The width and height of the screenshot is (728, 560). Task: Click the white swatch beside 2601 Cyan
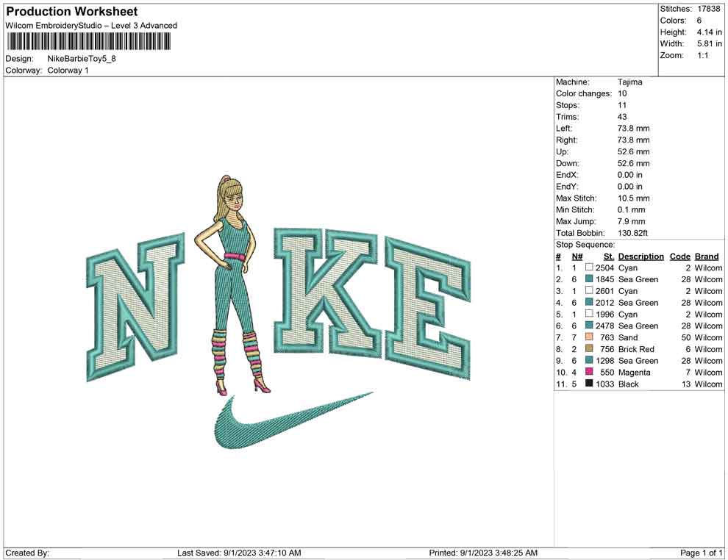[589, 290]
